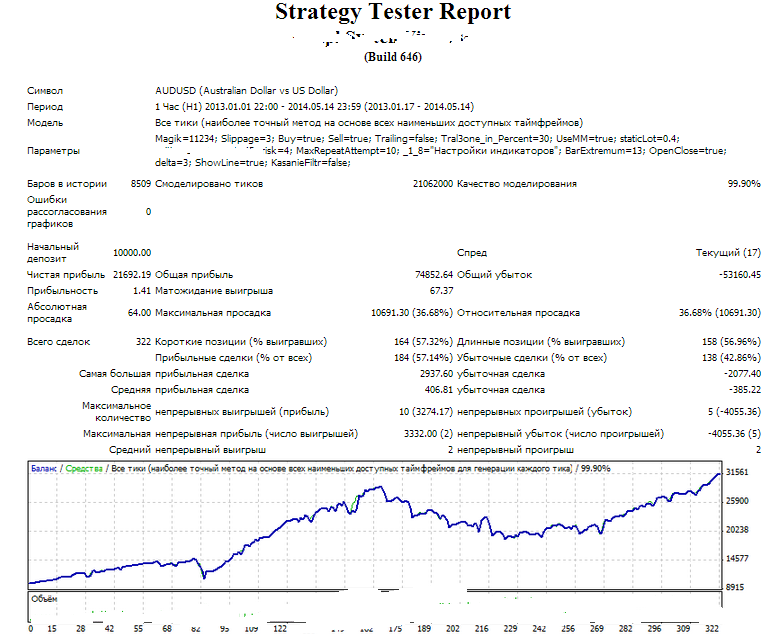The height and width of the screenshot is (634, 768).
Task: Click the long positions value 158 (56.96%)
Action: pos(732,341)
